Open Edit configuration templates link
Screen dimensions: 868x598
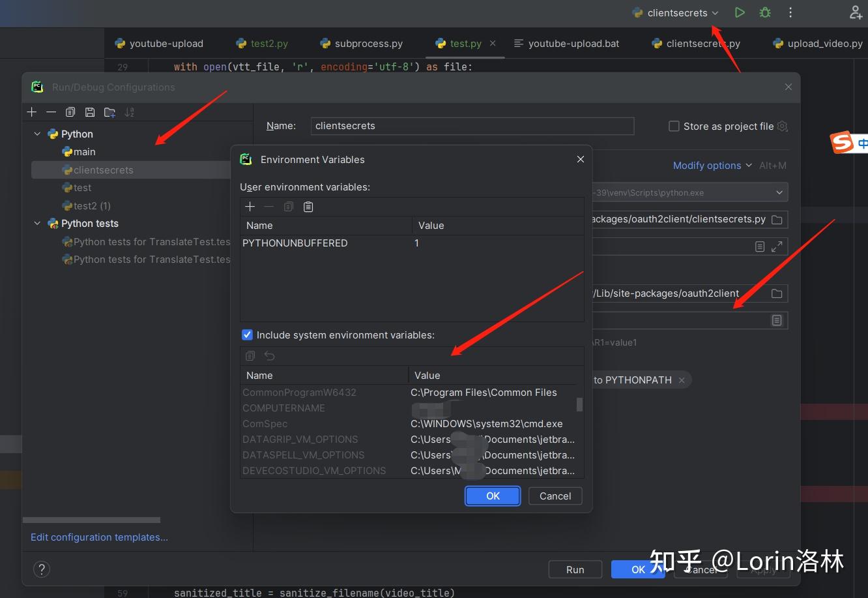(99, 537)
